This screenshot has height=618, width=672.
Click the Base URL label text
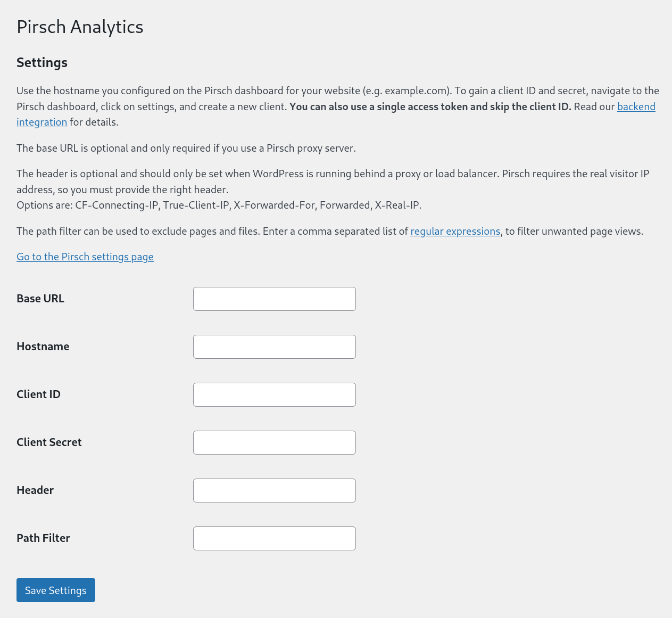click(40, 298)
